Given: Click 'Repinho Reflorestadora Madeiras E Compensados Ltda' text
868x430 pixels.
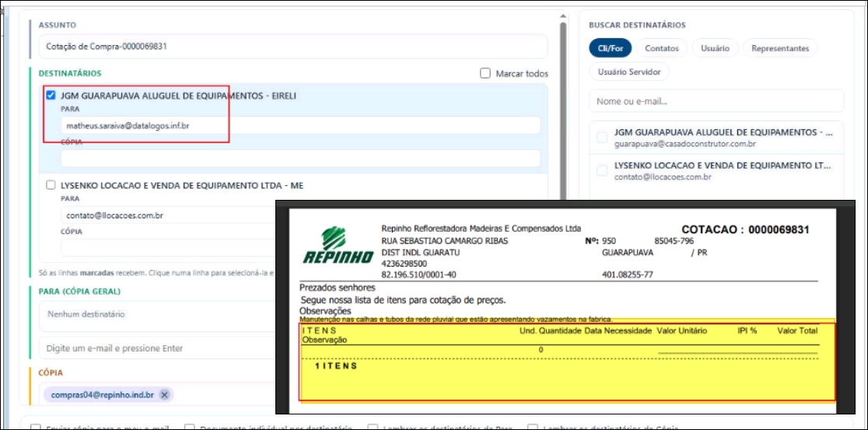Looking at the screenshot, I should click(481, 228).
